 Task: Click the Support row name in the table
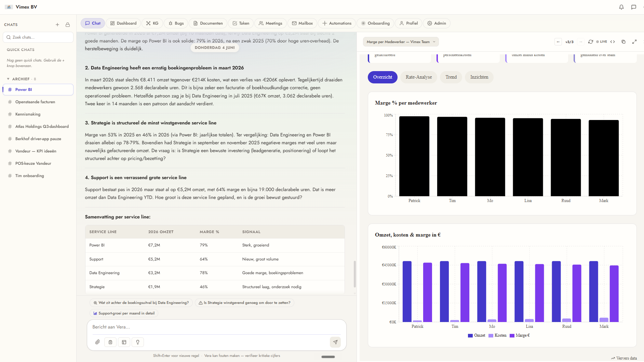coord(96,259)
